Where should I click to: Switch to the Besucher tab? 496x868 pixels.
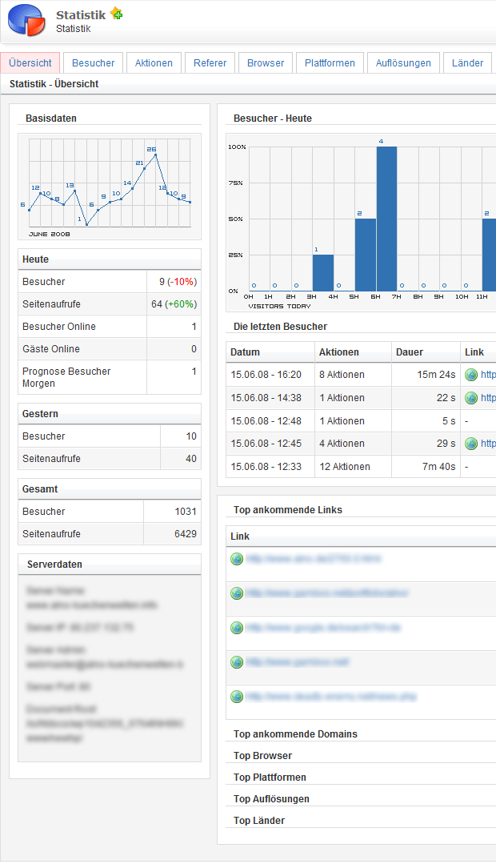point(93,63)
